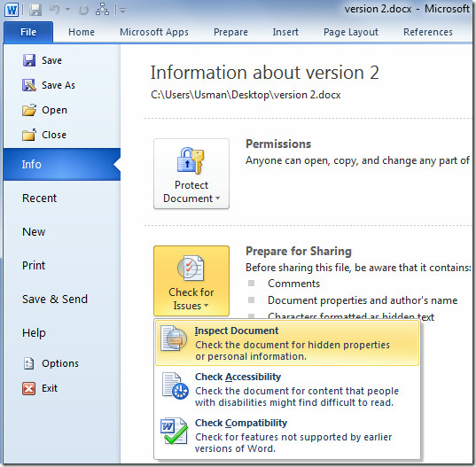Click the Comments list item
Screen dimensions: 476x467
[x=294, y=284]
